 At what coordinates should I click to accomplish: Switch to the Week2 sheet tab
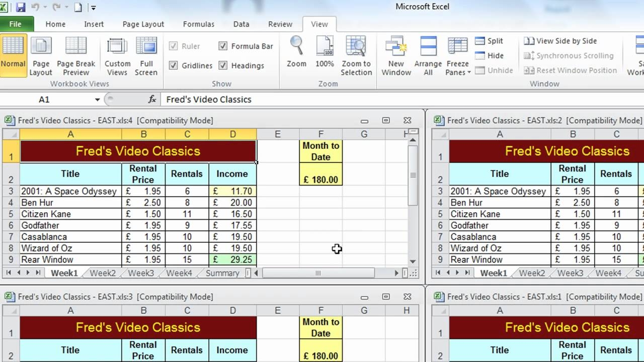pyautogui.click(x=103, y=273)
